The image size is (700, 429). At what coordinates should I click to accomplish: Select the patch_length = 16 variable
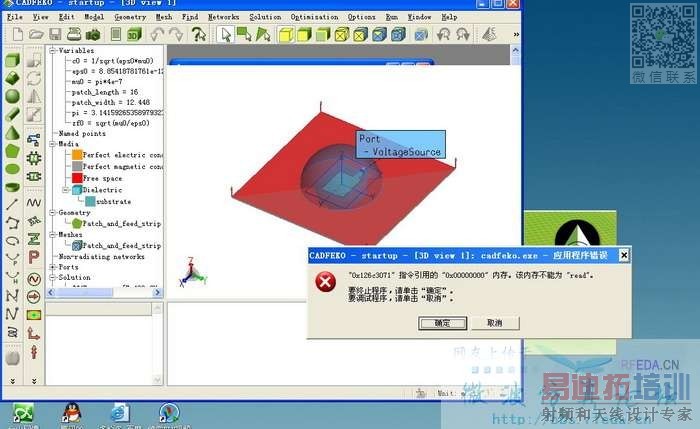pos(105,92)
